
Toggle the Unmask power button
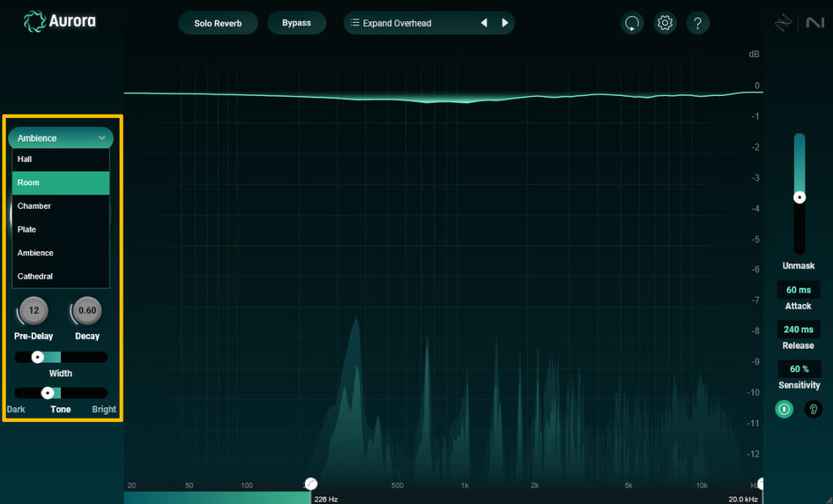(784, 409)
